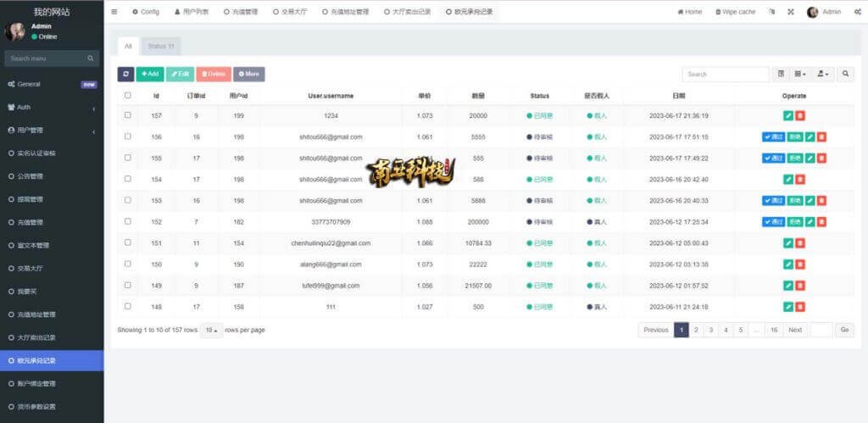Image resolution: width=868 pixels, height=423 pixels.
Task: Click Wipe cache in the top bar
Action: 735,12
